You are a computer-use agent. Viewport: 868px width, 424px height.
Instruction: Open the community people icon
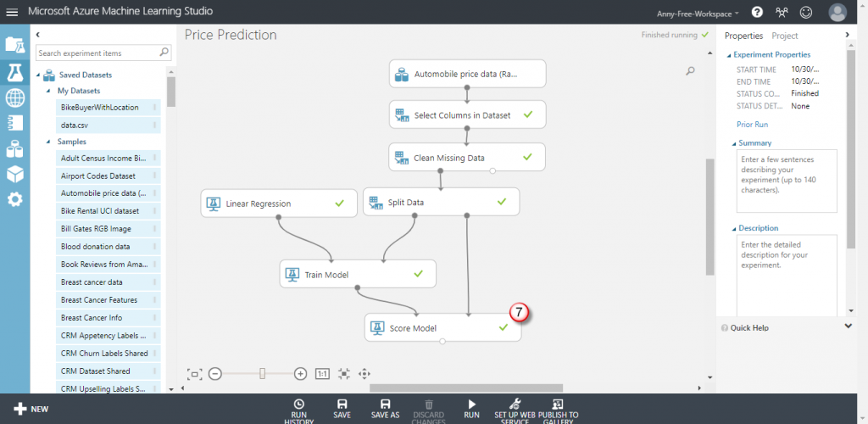click(782, 12)
